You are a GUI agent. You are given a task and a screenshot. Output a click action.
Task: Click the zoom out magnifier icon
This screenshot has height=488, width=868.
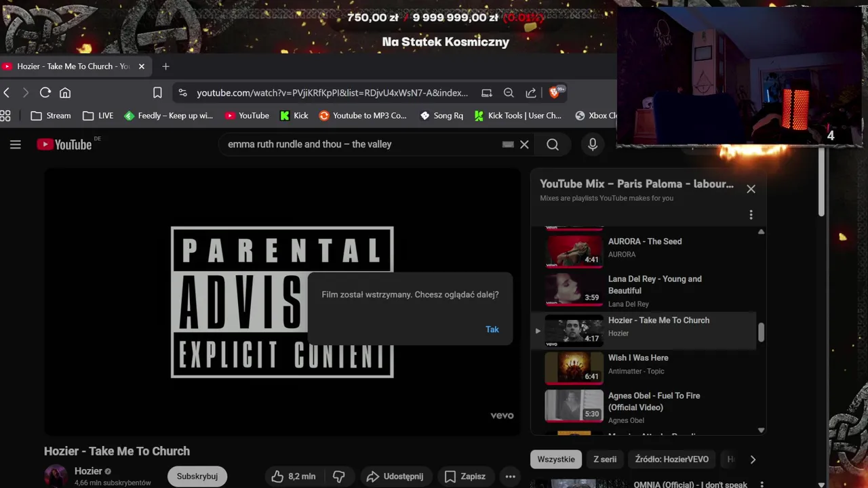tap(509, 93)
